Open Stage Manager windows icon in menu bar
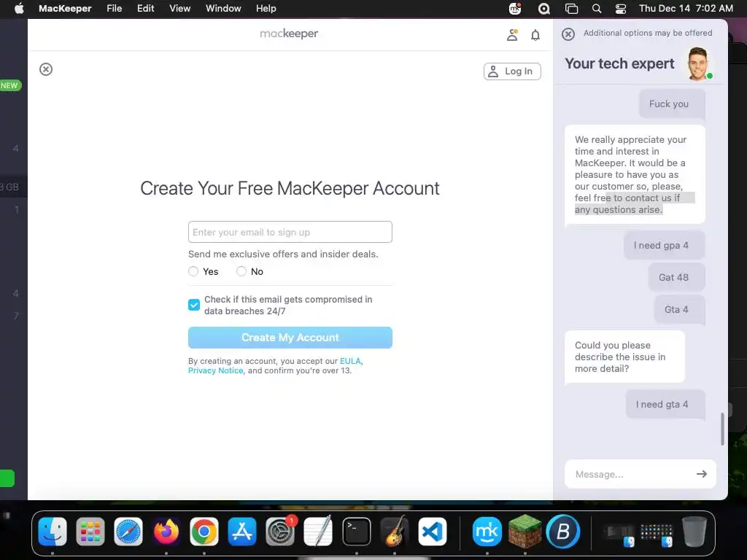The height and width of the screenshot is (560, 747). point(571,9)
